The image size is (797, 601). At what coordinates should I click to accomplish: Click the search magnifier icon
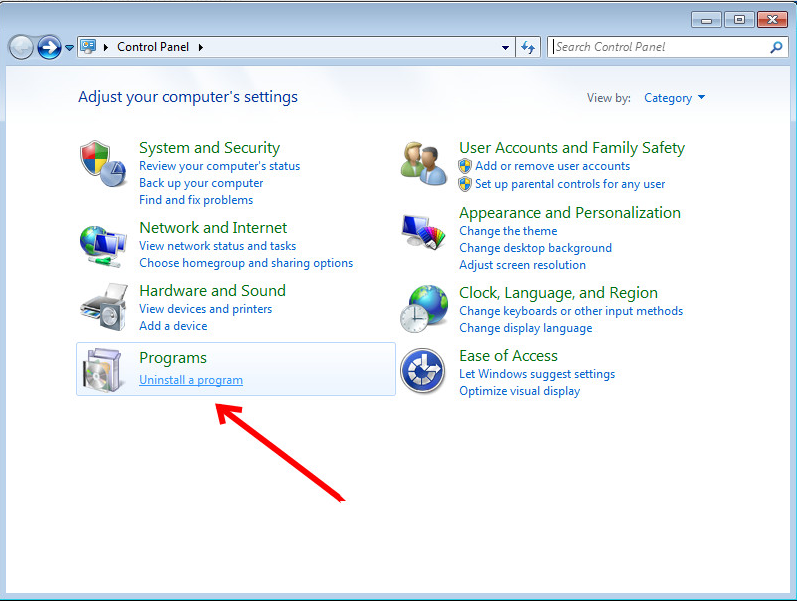[x=776, y=47]
